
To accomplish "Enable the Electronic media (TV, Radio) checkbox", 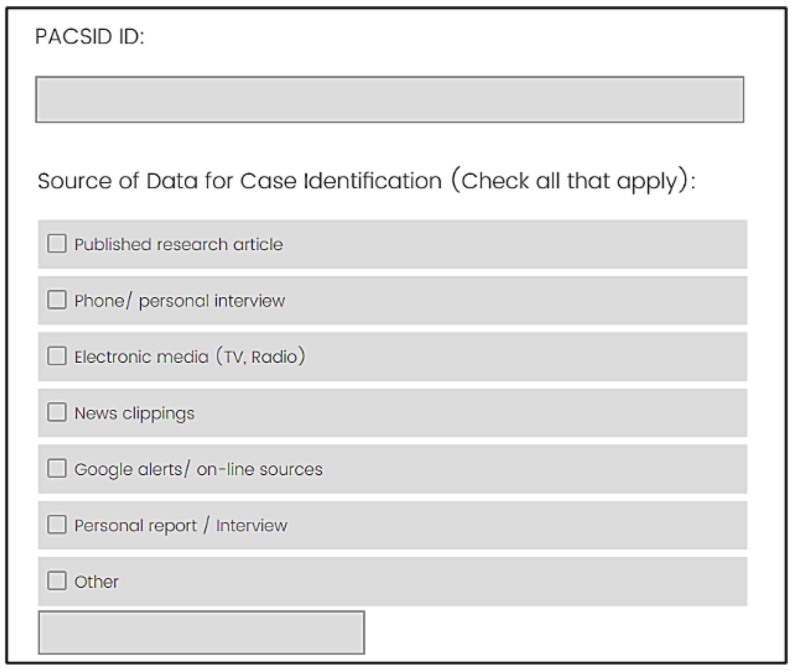I will tap(57, 356).
